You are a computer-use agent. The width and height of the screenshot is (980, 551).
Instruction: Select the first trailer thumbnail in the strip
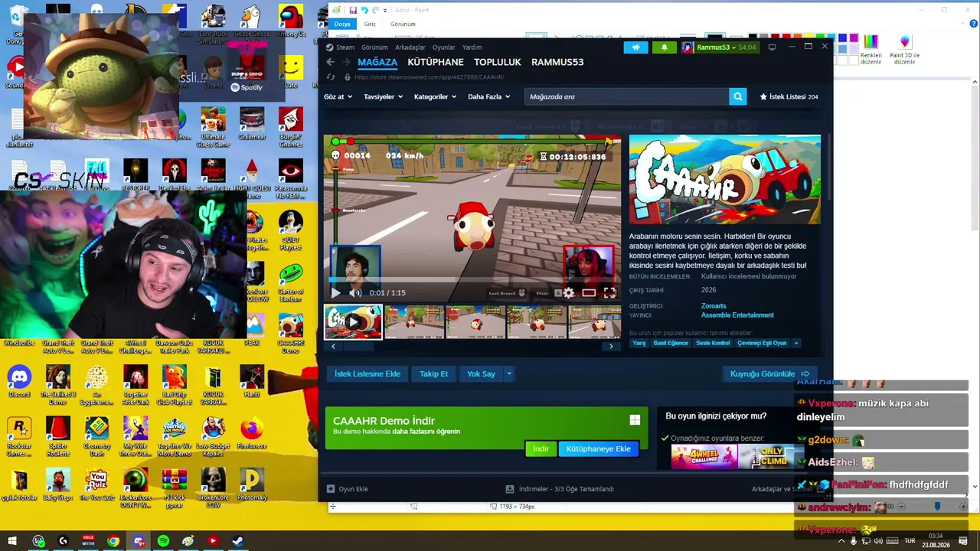[353, 322]
